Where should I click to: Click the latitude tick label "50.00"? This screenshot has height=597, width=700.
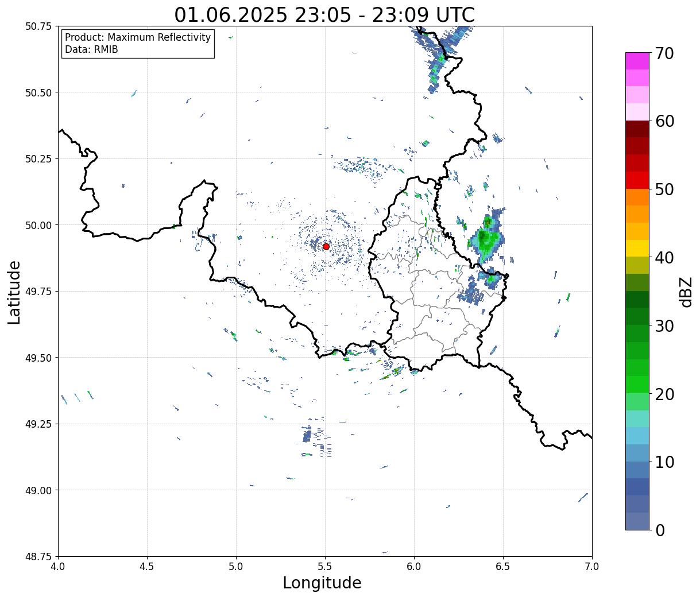[x=38, y=225]
